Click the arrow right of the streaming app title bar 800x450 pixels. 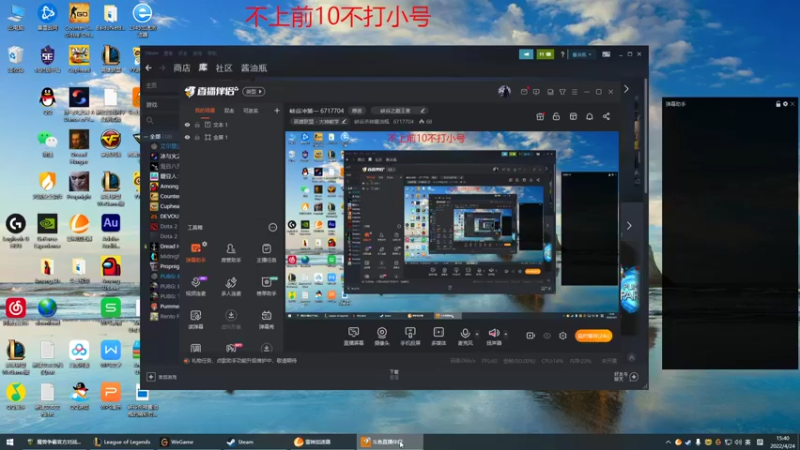click(x=627, y=89)
